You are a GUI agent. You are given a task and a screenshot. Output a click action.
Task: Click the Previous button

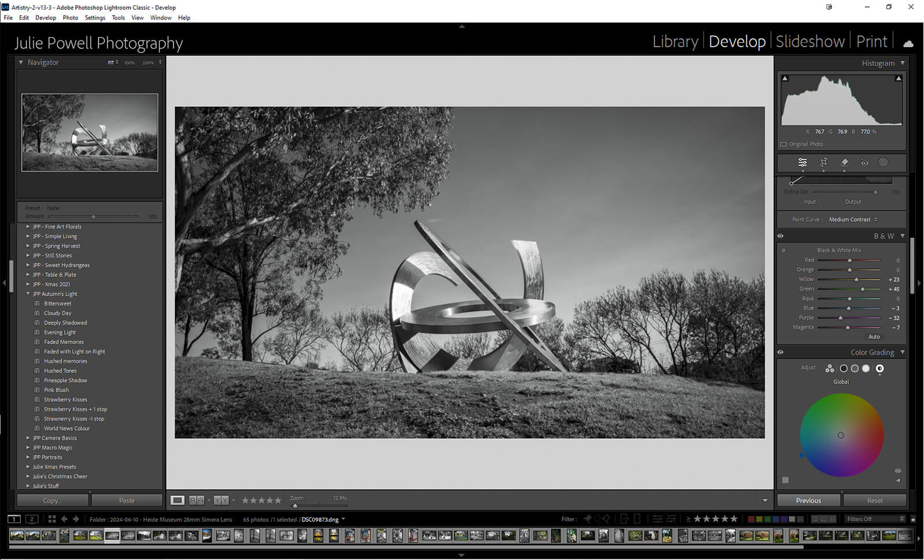808,501
